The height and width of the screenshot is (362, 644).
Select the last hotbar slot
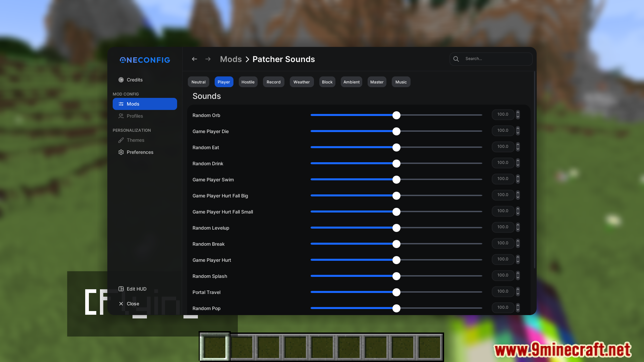click(429, 347)
